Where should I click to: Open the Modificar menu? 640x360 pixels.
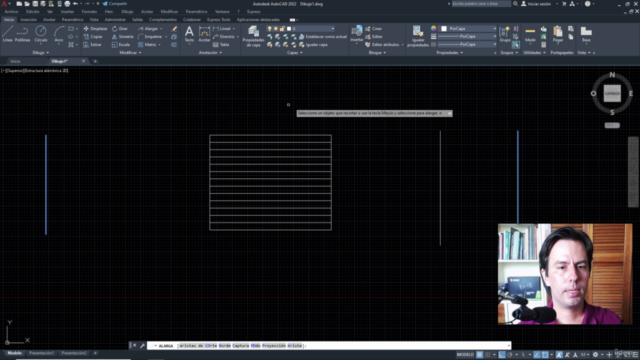point(169,11)
